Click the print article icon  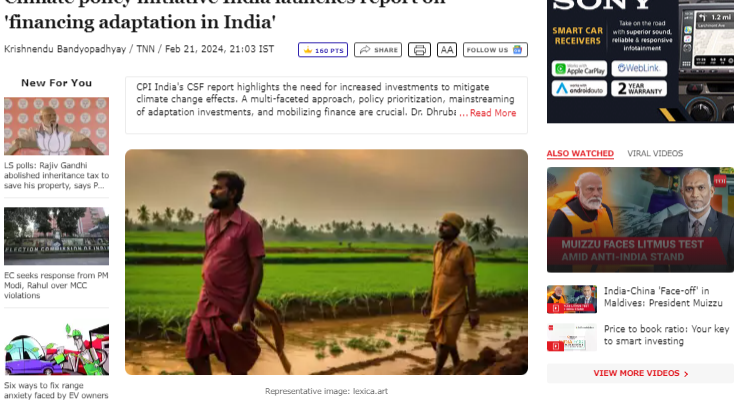pos(419,50)
